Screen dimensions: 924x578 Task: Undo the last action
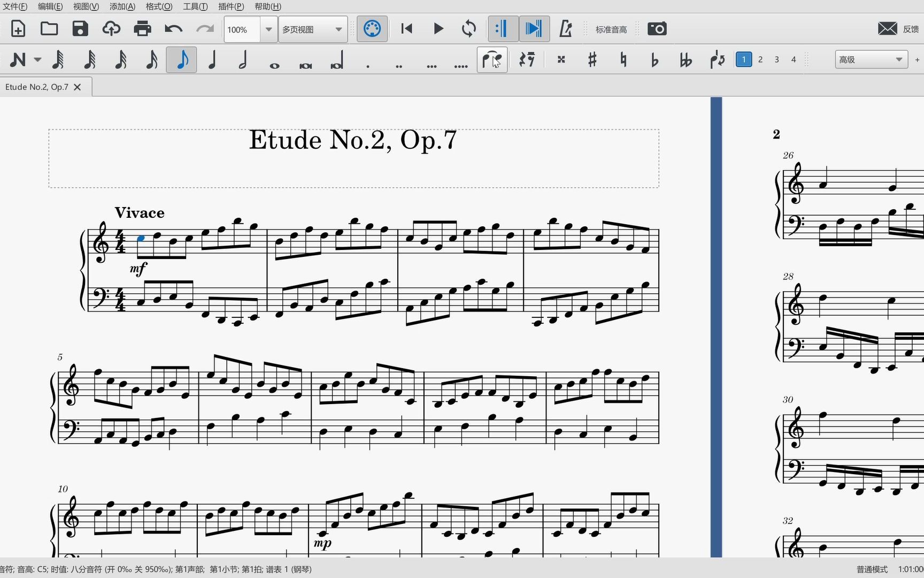click(173, 29)
